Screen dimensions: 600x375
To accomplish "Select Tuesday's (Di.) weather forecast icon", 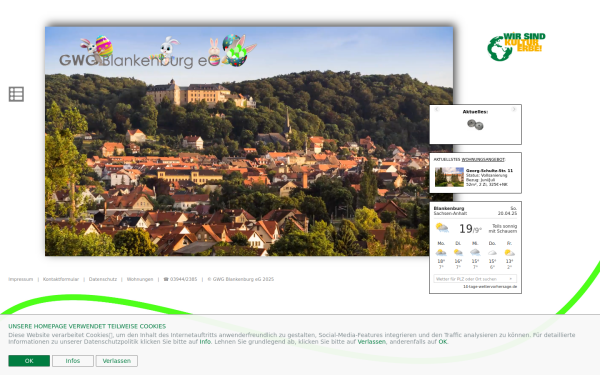I will [x=458, y=253].
